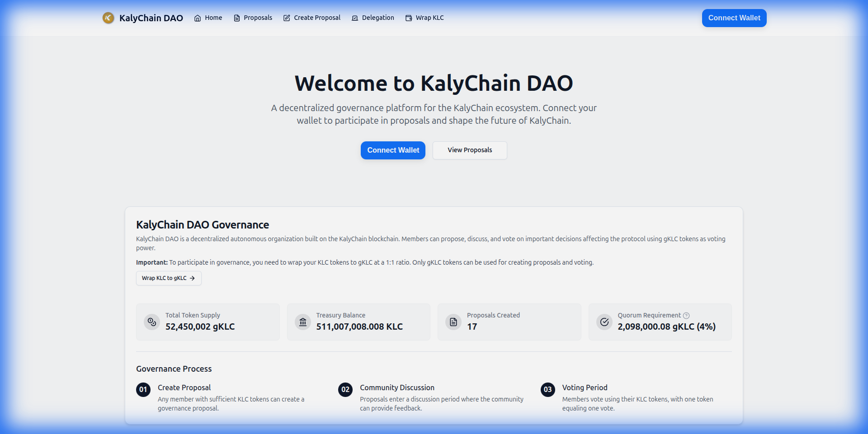Viewport: 868px width, 434px height.
Task: Click the Delegation icon in navbar
Action: tap(355, 18)
